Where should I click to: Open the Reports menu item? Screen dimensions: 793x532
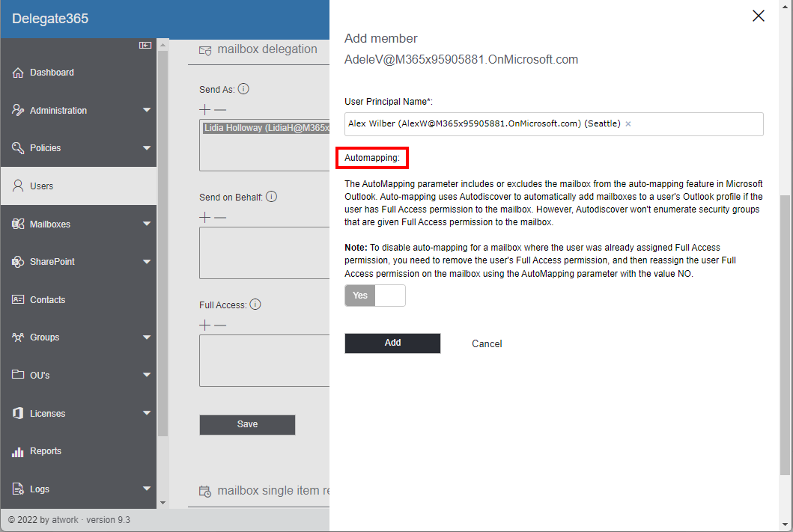tap(79, 451)
